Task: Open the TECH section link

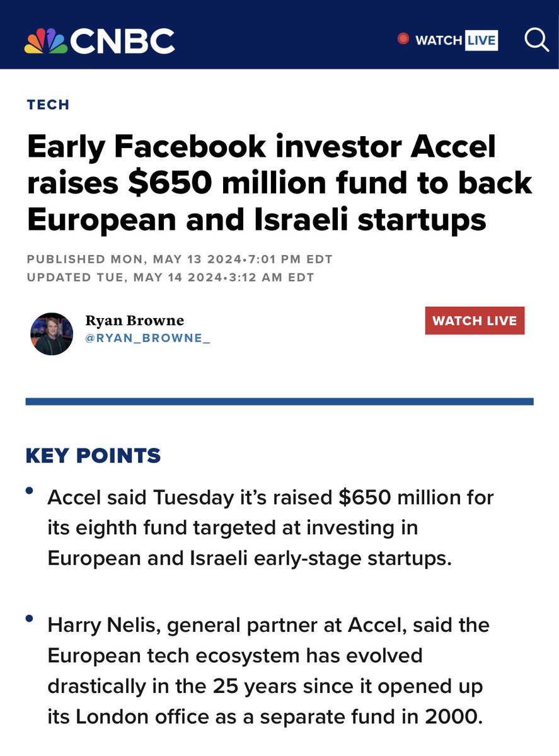Action: pos(48,105)
